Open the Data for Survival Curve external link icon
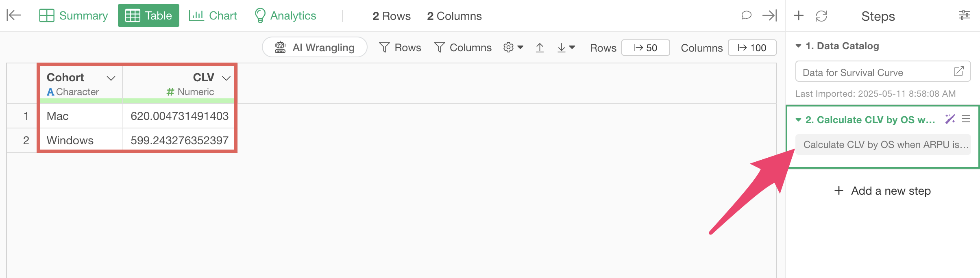 [x=958, y=72]
